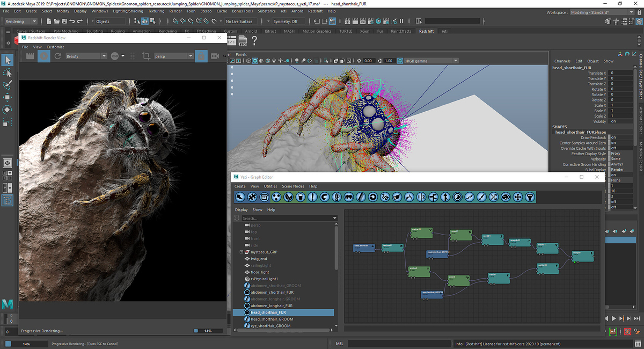
Task: Open Render Settings from the status line icon
Action: [x=370, y=21]
